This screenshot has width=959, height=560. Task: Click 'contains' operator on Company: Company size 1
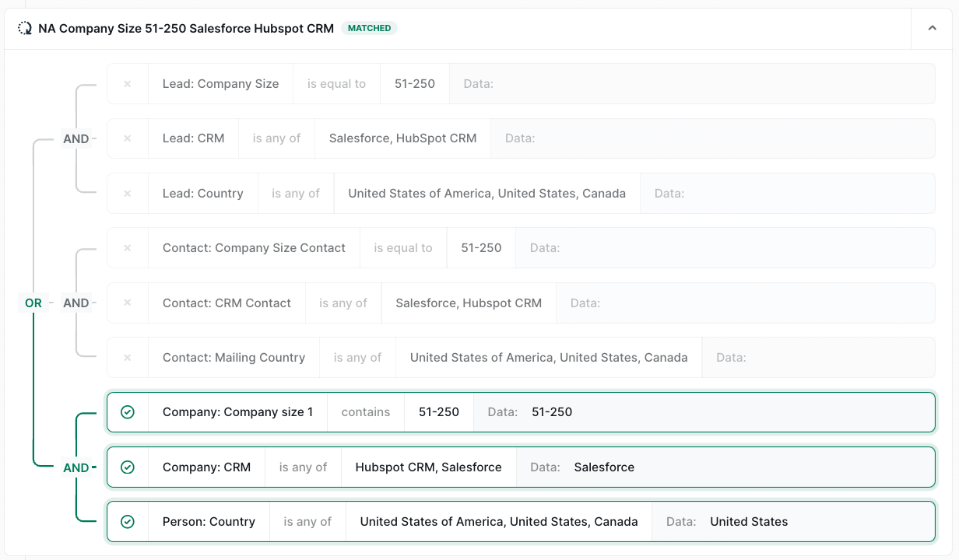coord(365,412)
